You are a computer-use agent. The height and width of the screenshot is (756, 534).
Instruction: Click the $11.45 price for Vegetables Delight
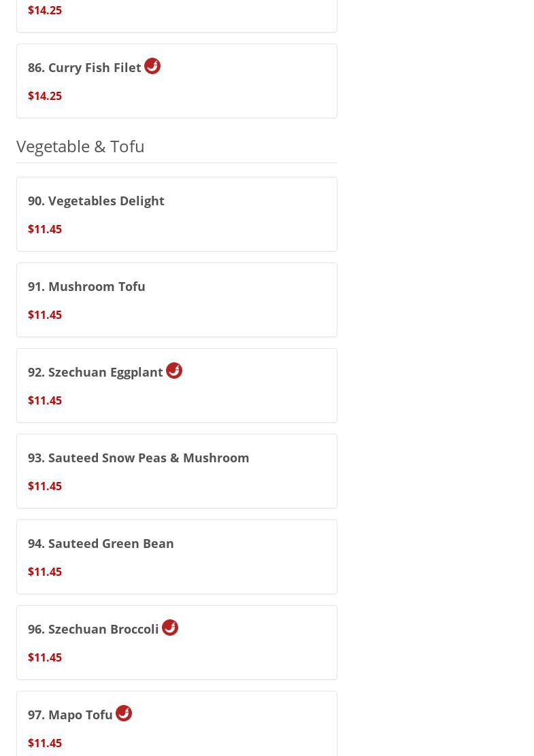(45, 229)
